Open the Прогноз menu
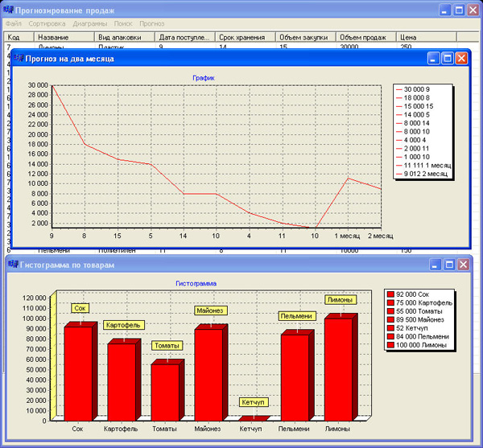Screen dimensions: 483x448 [152, 24]
